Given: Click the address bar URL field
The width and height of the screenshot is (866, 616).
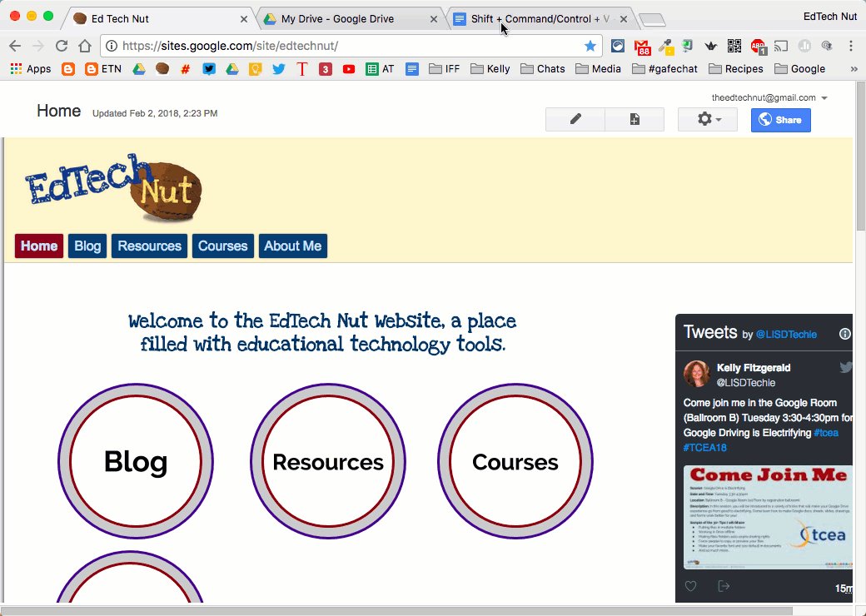Looking at the screenshot, I should point(351,46).
